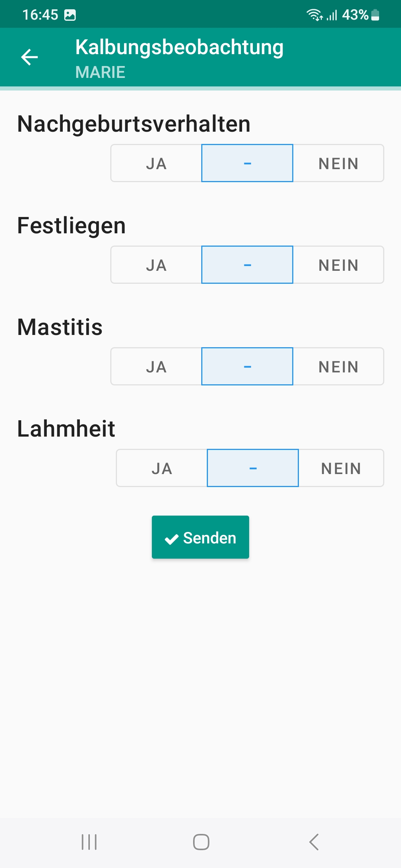Screen dimensions: 401x868
Task: Choose the neutral dash option for Lahmheit
Action: 253,468
